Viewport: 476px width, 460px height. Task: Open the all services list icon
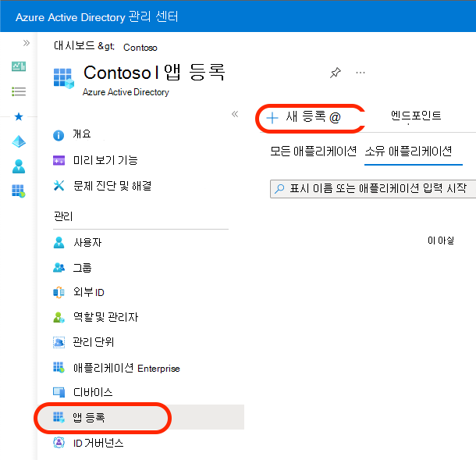19,91
